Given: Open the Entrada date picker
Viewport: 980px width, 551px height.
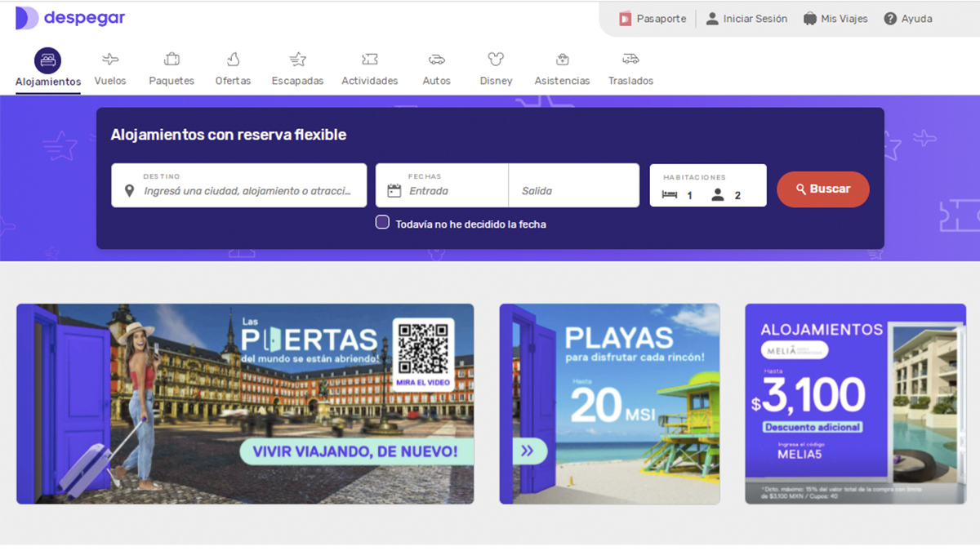Looking at the screenshot, I should [442, 185].
